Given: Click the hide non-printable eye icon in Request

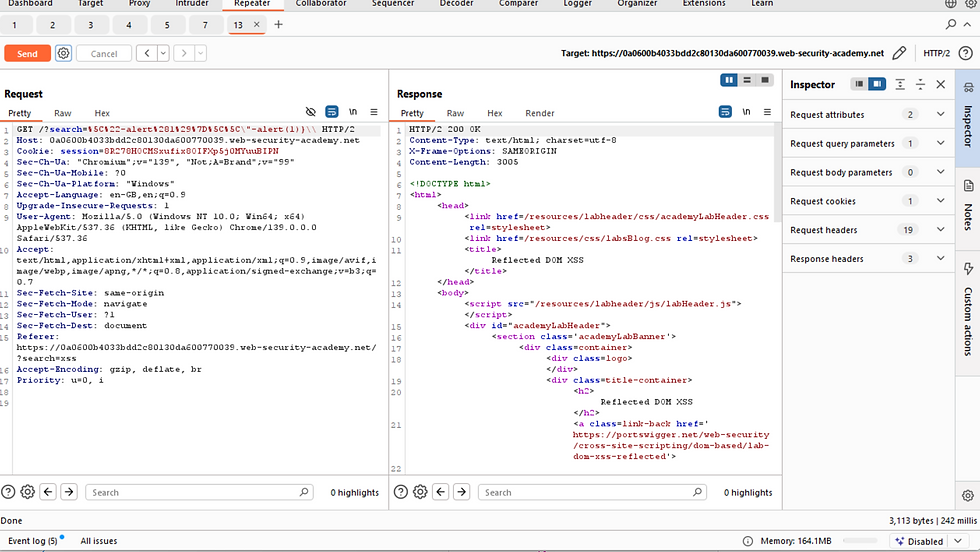Looking at the screenshot, I should pos(311,113).
